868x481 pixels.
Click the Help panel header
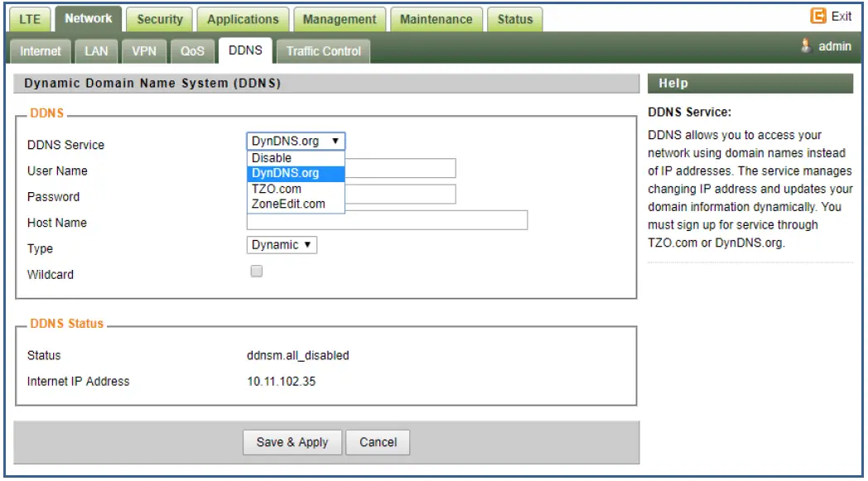point(750,84)
